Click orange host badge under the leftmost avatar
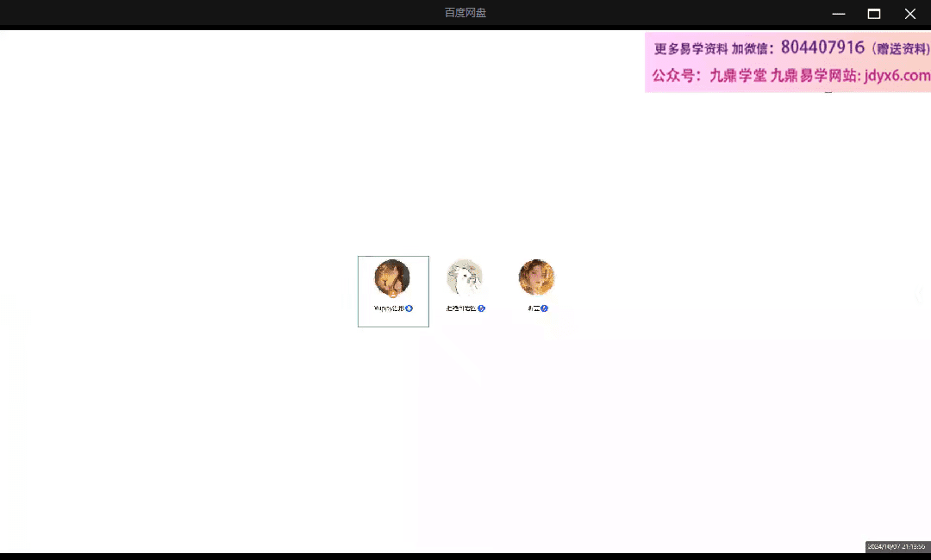The width and height of the screenshot is (931, 560). [393, 295]
